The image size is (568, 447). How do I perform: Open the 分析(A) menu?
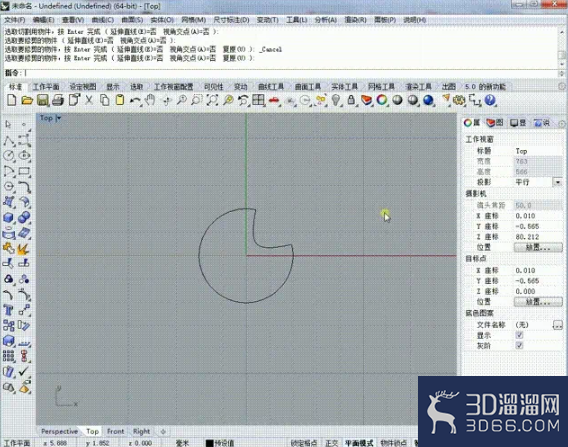point(326,20)
